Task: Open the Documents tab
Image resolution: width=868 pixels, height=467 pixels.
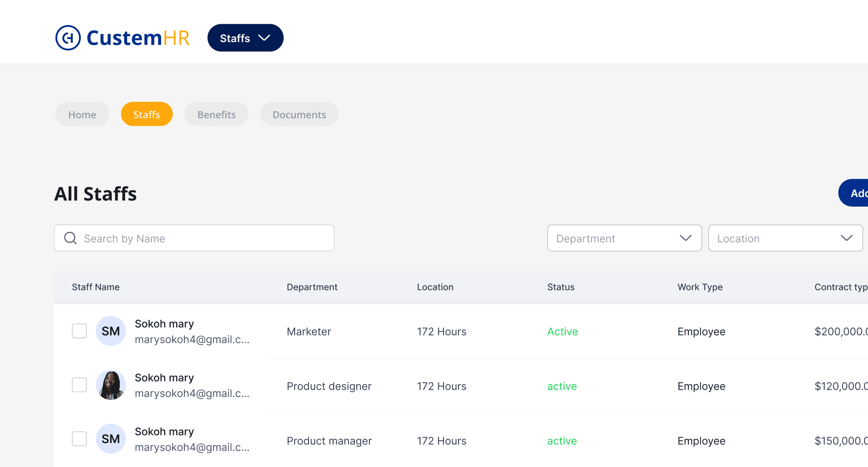Action: tap(299, 114)
